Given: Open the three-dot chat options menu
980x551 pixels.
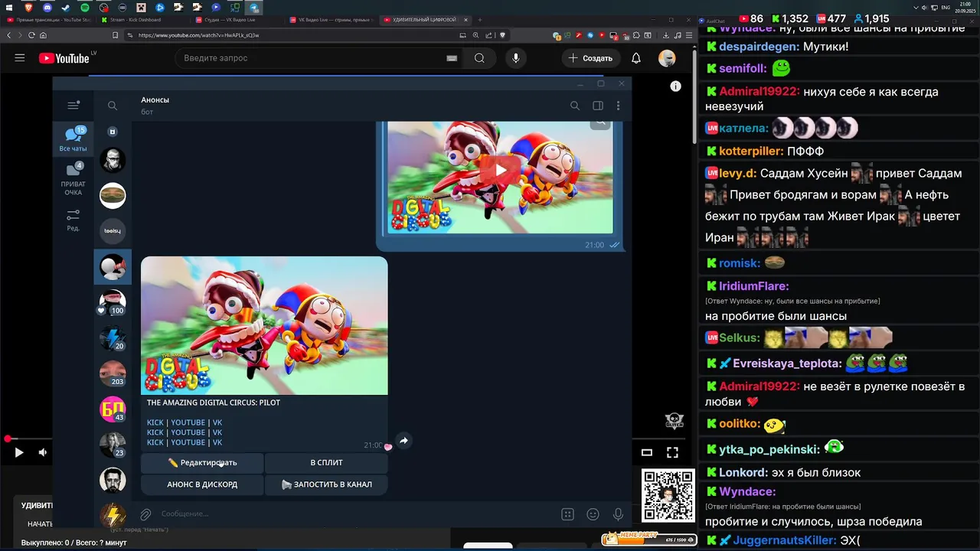Looking at the screenshot, I should (x=618, y=106).
